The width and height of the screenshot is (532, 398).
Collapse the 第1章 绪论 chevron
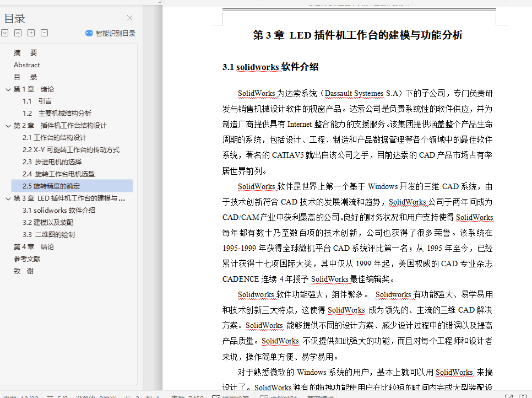(x=8, y=89)
